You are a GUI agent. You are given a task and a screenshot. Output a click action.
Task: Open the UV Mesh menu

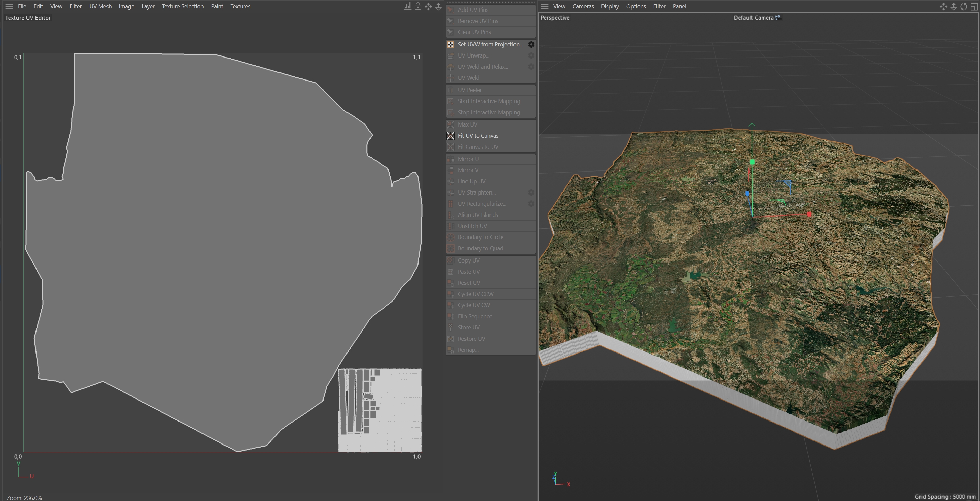click(100, 6)
